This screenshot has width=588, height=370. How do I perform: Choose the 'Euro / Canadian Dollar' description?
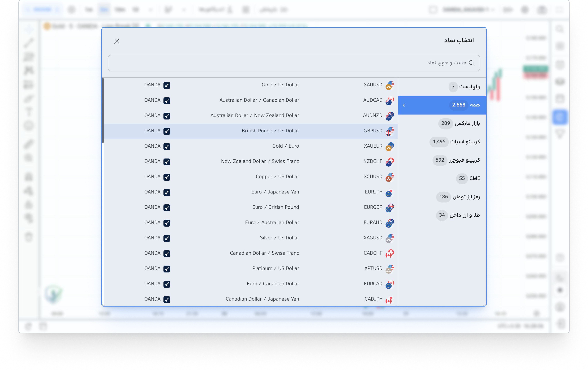(x=273, y=284)
